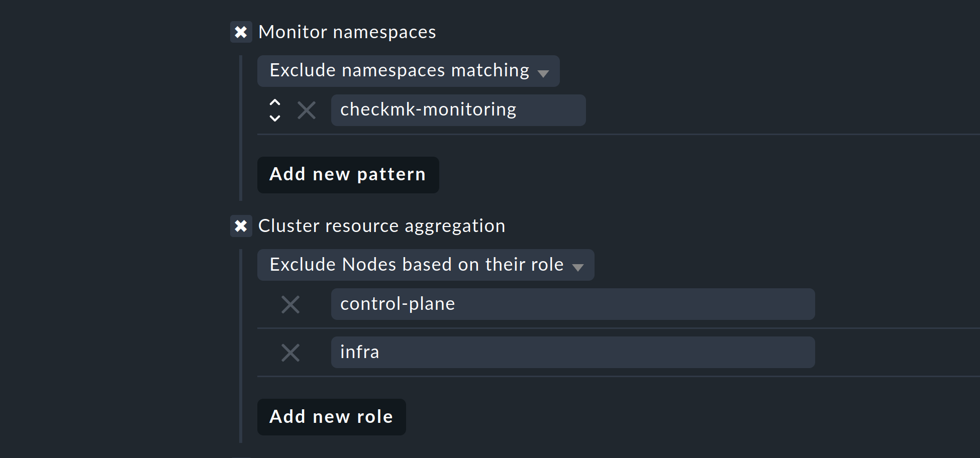The image size is (980, 458).
Task: Open the Exclude namespaces matching dropdown
Action: [x=407, y=71]
